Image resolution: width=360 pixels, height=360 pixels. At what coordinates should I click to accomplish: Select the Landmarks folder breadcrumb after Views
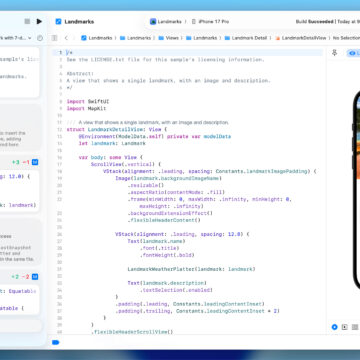(x=202, y=38)
